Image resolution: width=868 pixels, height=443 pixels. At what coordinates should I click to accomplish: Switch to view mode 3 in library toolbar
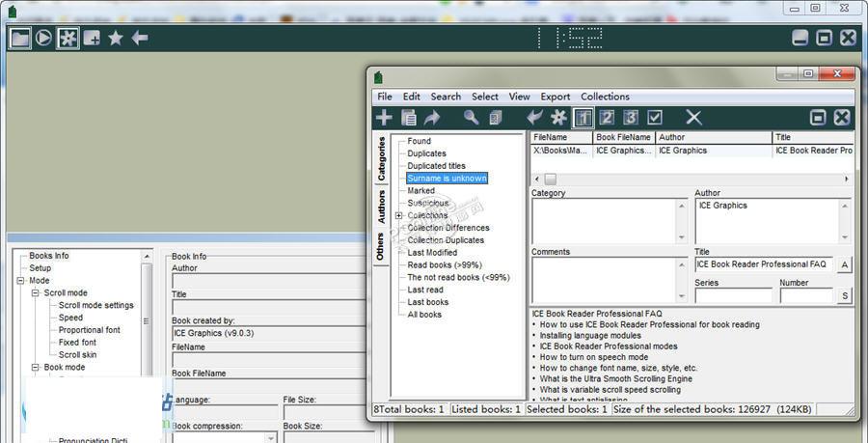click(631, 118)
